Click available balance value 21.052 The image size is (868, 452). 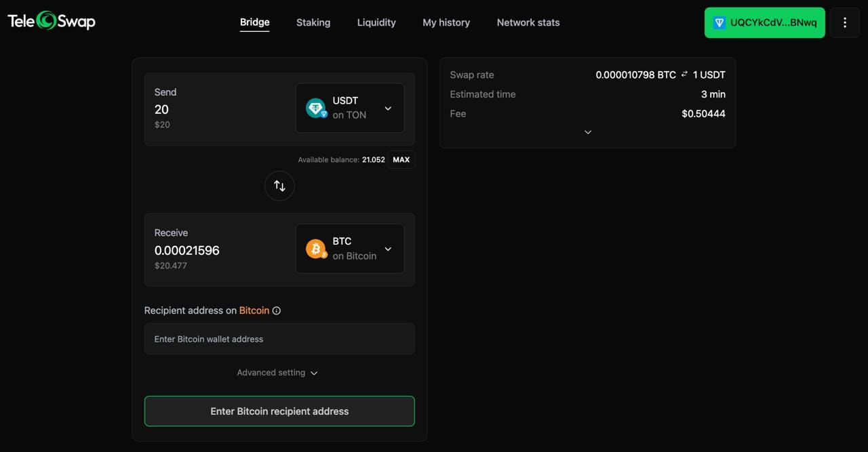pos(374,160)
